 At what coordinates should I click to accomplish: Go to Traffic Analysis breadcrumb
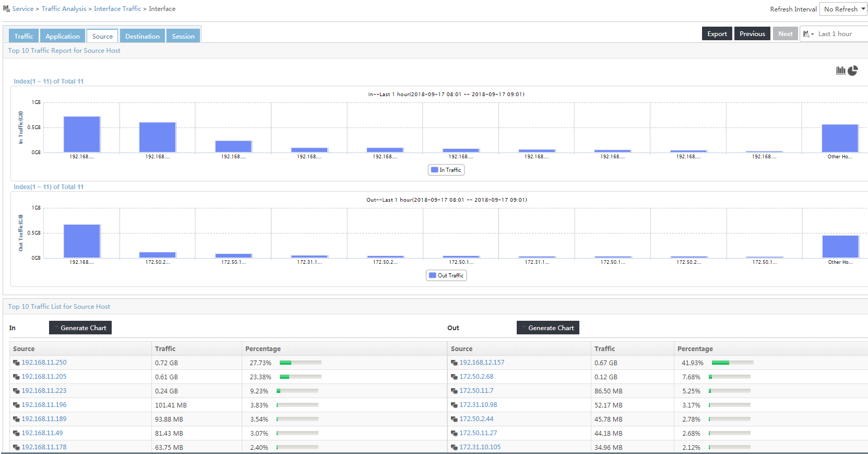click(64, 9)
